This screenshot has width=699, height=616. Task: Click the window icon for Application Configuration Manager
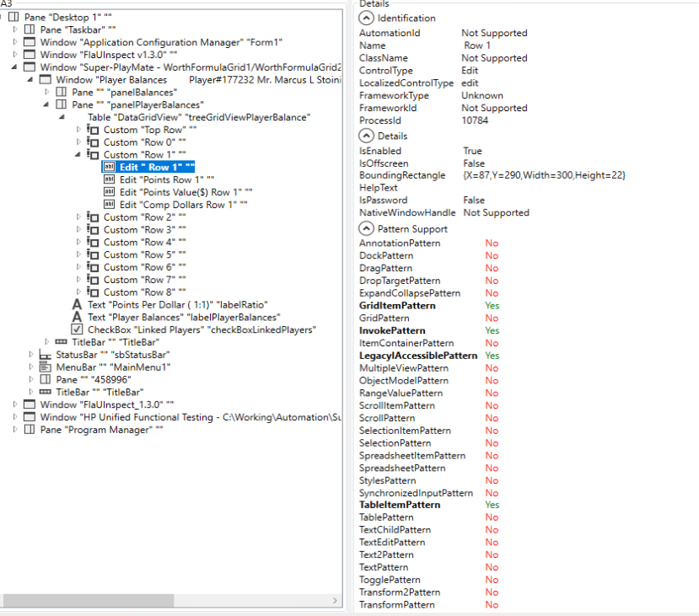click(30, 42)
